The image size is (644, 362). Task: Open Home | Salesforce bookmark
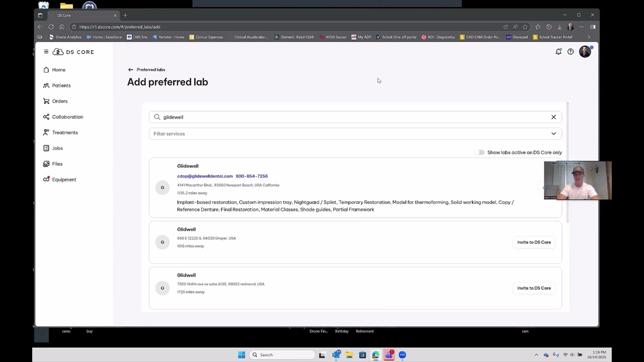(104, 37)
